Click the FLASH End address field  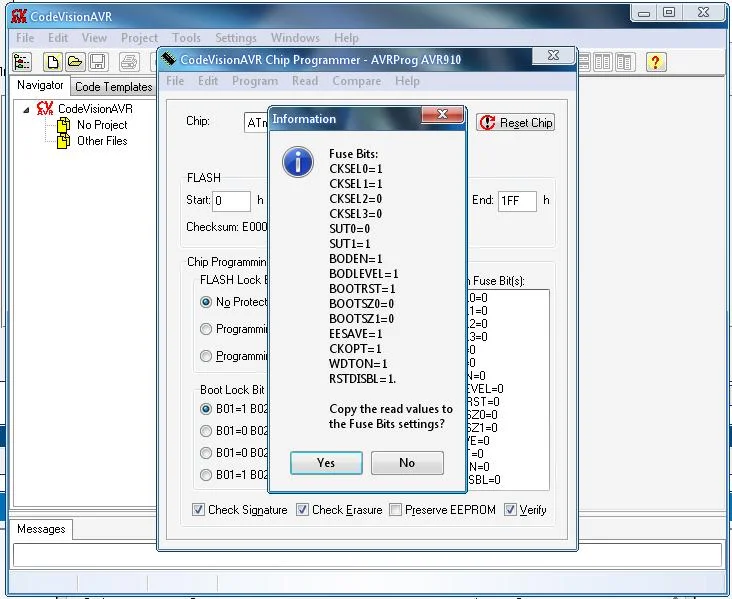click(x=517, y=201)
